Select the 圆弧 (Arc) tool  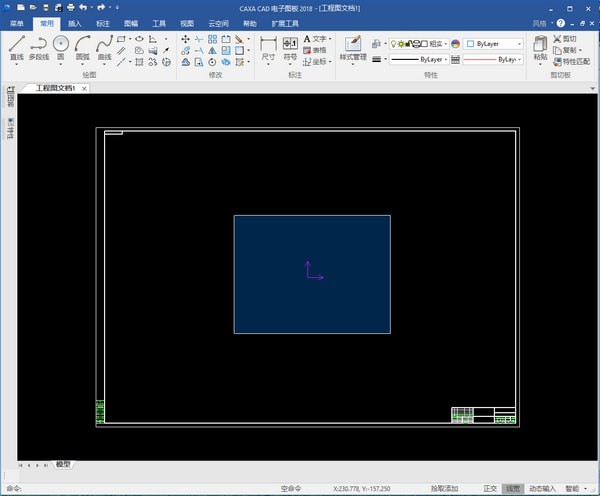[x=83, y=48]
